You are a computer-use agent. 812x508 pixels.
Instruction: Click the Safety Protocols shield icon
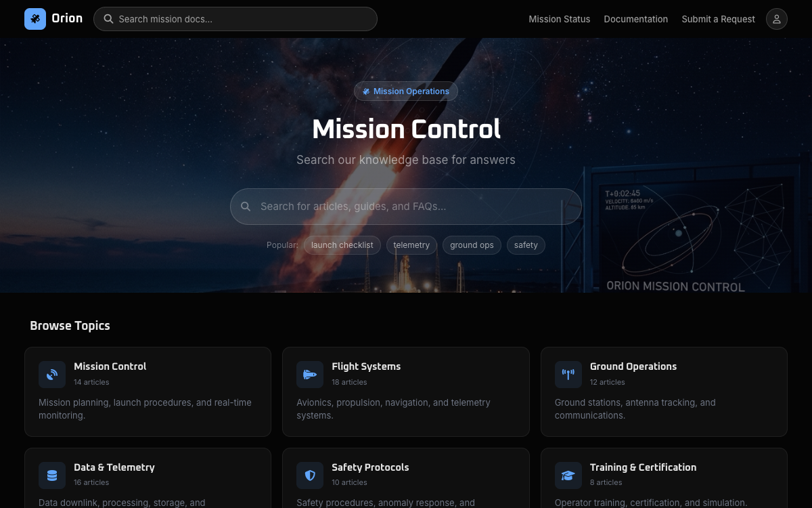[310, 475]
